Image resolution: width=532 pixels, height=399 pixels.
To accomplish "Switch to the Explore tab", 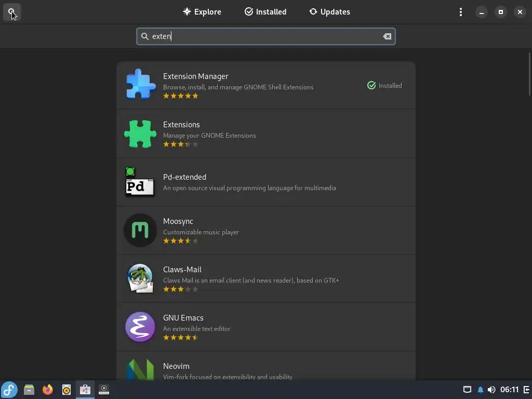I will (202, 12).
